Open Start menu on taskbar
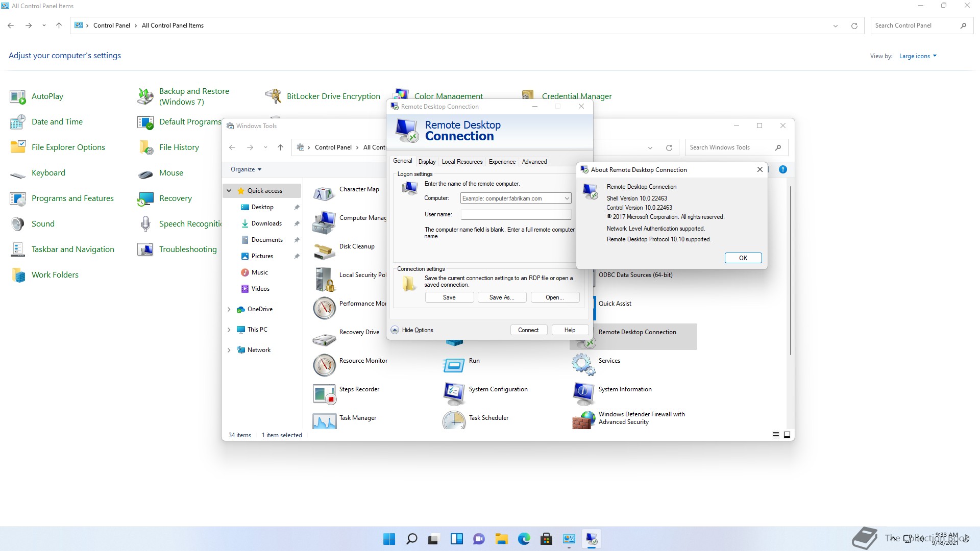This screenshot has width=980, height=551. coord(389,539)
